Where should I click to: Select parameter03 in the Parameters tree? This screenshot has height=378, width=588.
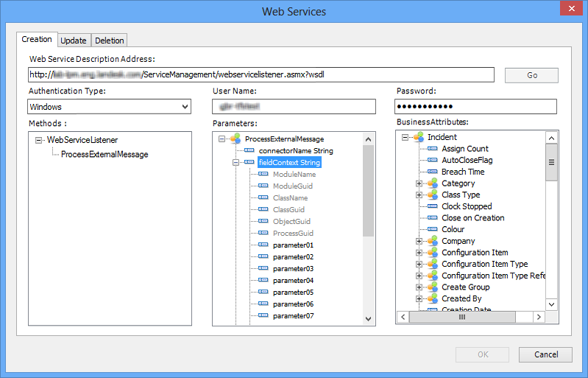pyautogui.click(x=293, y=269)
